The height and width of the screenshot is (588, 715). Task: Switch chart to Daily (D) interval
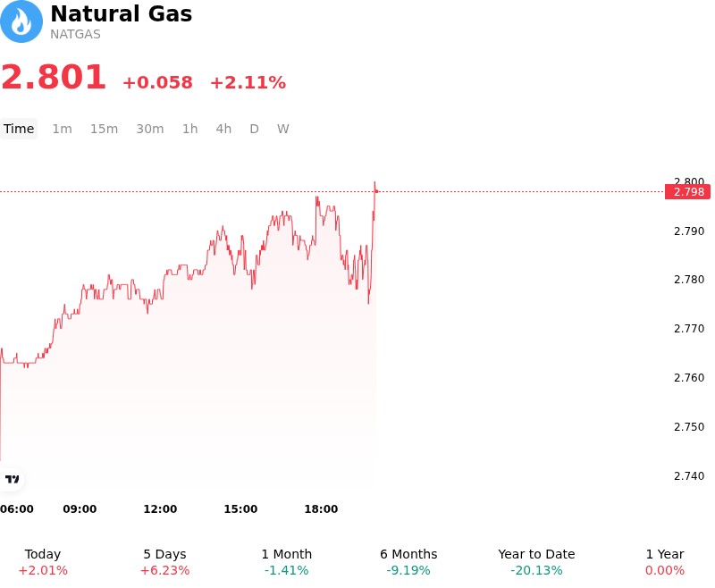pyautogui.click(x=254, y=129)
